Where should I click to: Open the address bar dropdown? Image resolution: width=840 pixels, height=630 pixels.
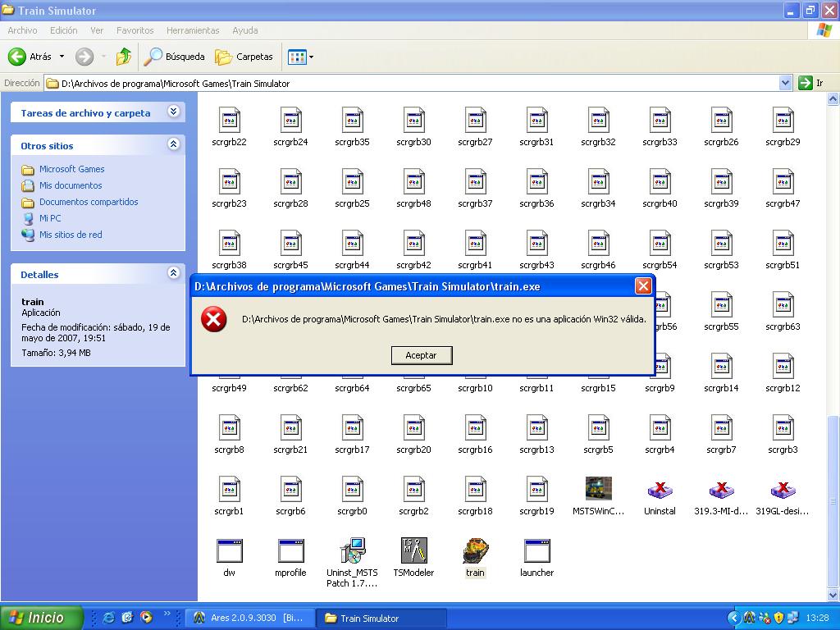[x=785, y=83]
